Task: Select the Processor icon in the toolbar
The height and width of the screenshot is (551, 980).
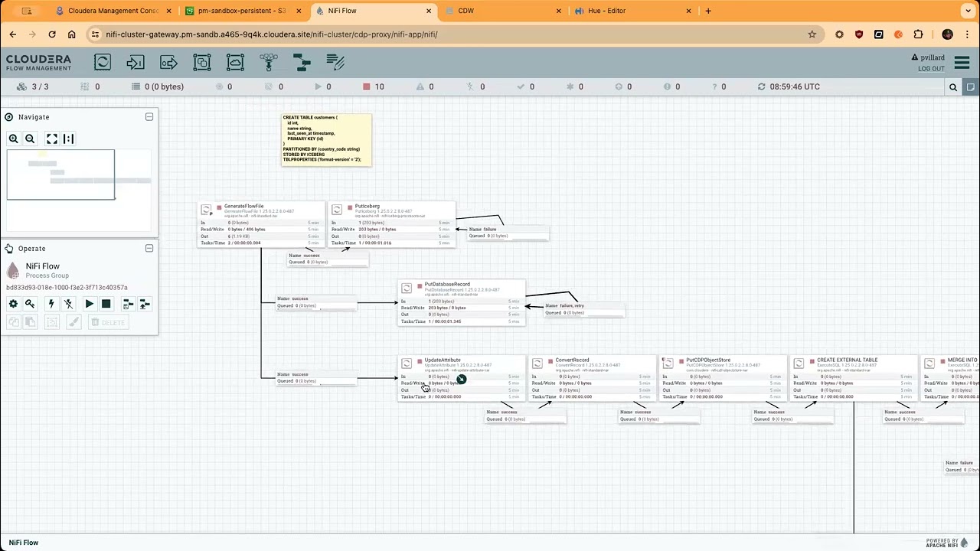Action: pos(103,63)
